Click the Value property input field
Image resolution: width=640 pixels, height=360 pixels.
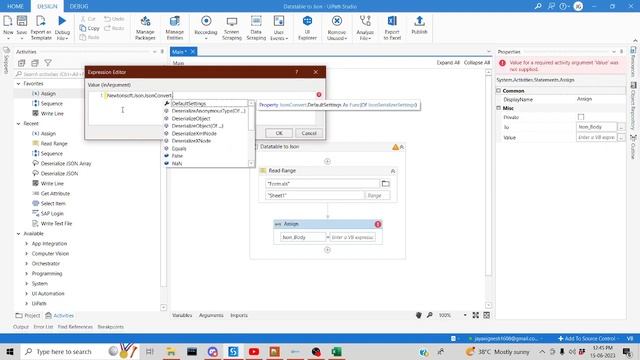596,138
